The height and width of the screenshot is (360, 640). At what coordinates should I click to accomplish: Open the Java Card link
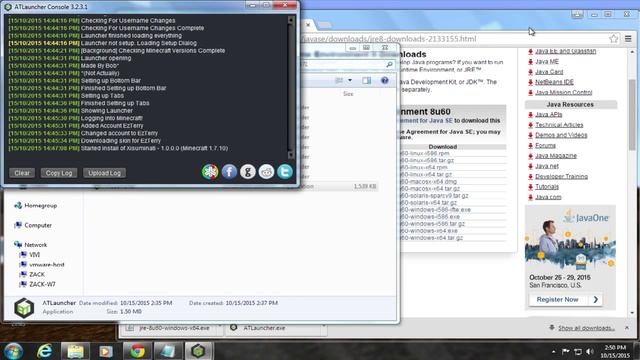tap(549, 72)
